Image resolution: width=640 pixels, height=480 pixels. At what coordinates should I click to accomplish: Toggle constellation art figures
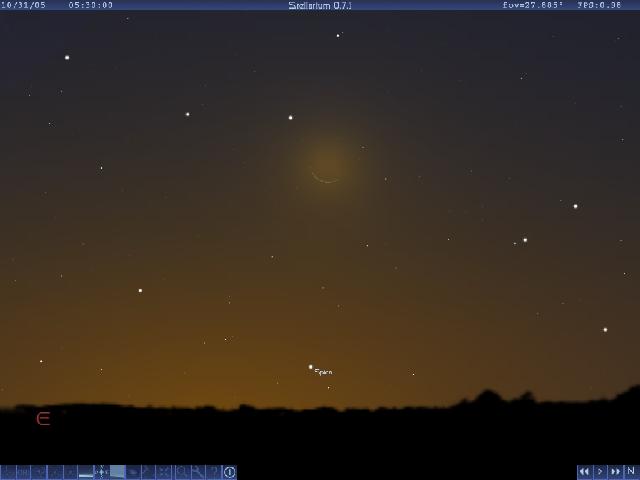pyautogui.click(x=39, y=472)
